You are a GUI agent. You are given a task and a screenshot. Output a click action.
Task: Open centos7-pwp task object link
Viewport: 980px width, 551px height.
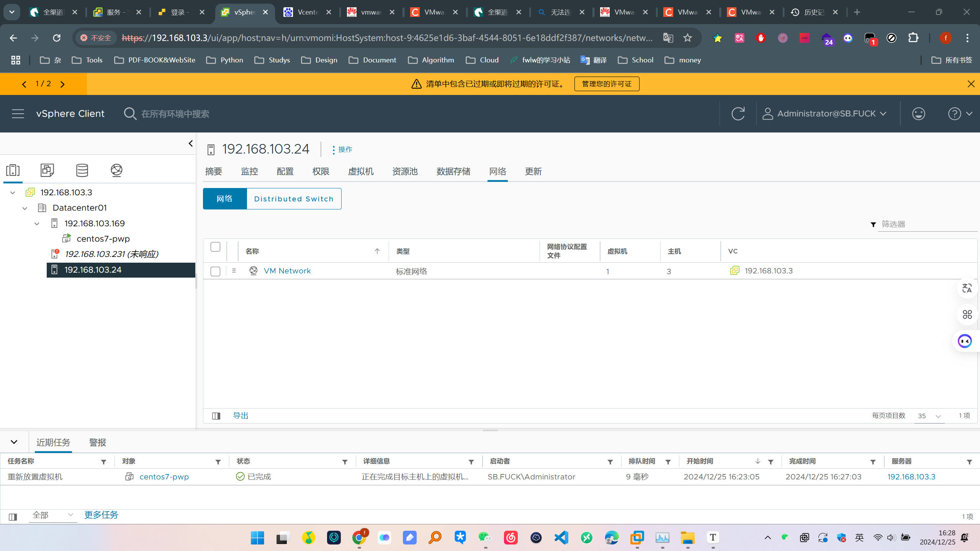(164, 477)
